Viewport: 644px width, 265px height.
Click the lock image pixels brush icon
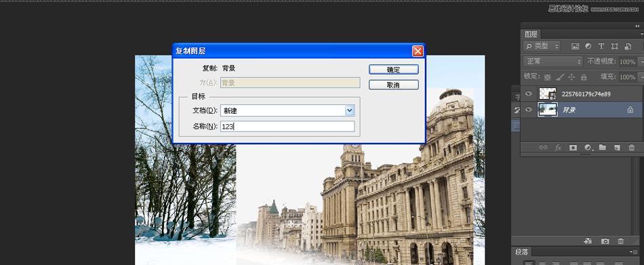pyautogui.click(x=559, y=77)
